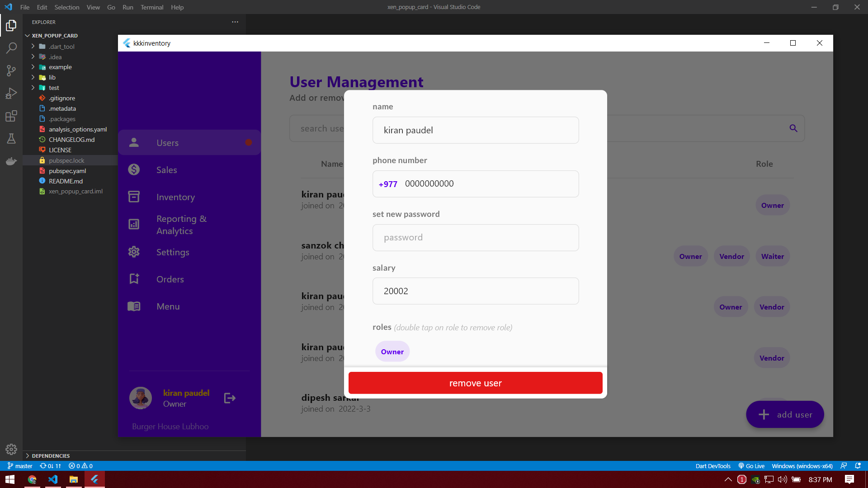The height and width of the screenshot is (488, 868).
Task: Click the search magnifier in user search
Action: [793, 128]
